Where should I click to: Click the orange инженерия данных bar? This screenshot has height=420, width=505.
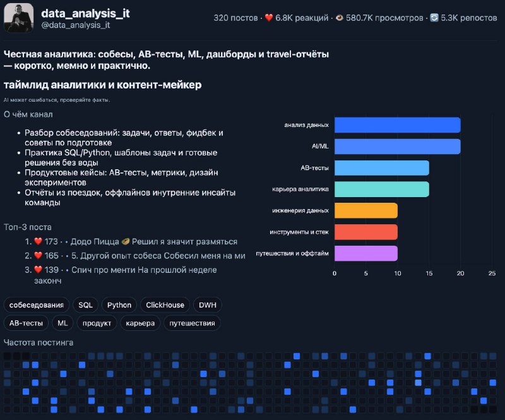pyautogui.click(x=366, y=210)
